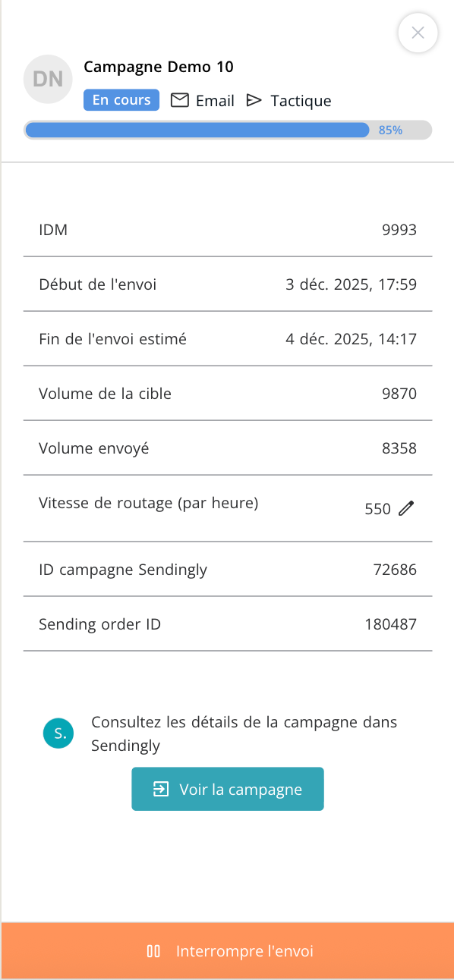Click the Email envelope icon

[179, 100]
